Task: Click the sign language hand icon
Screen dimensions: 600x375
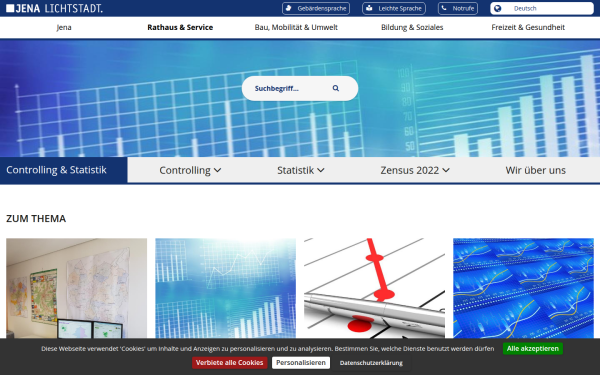Action: [x=289, y=8]
